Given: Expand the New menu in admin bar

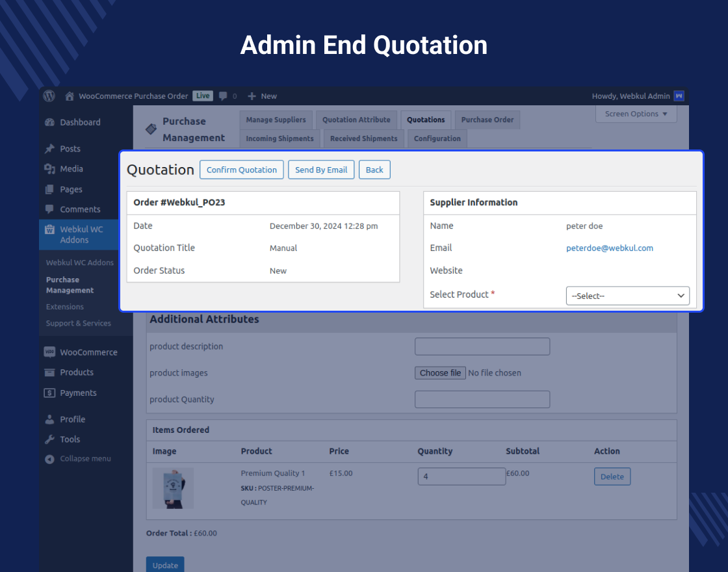Looking at the screenshot, I should [262, 96].
